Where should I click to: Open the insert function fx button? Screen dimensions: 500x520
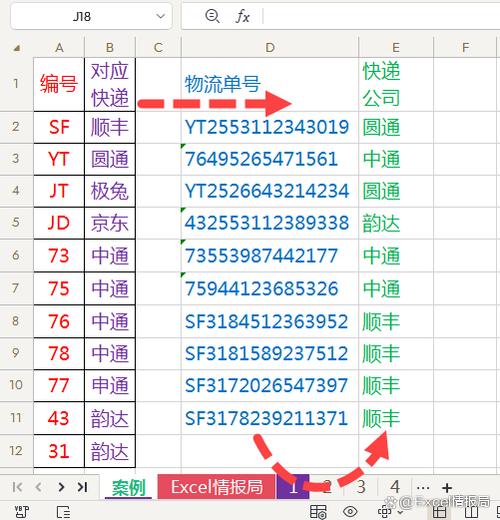(x=242, y=16)
